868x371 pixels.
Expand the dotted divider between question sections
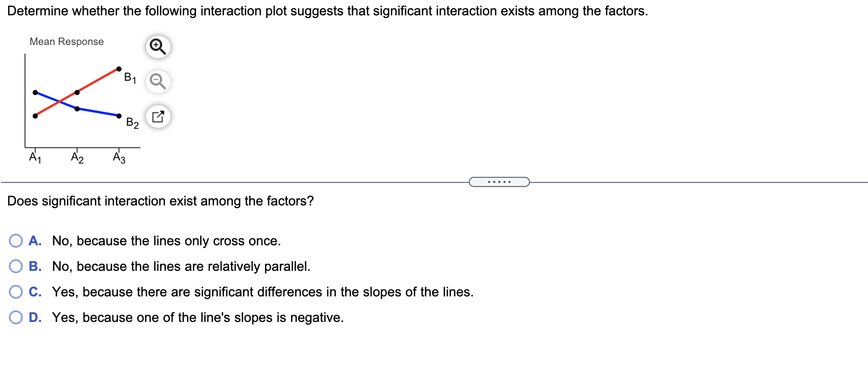pyautogui.click(x=499, y=181)
